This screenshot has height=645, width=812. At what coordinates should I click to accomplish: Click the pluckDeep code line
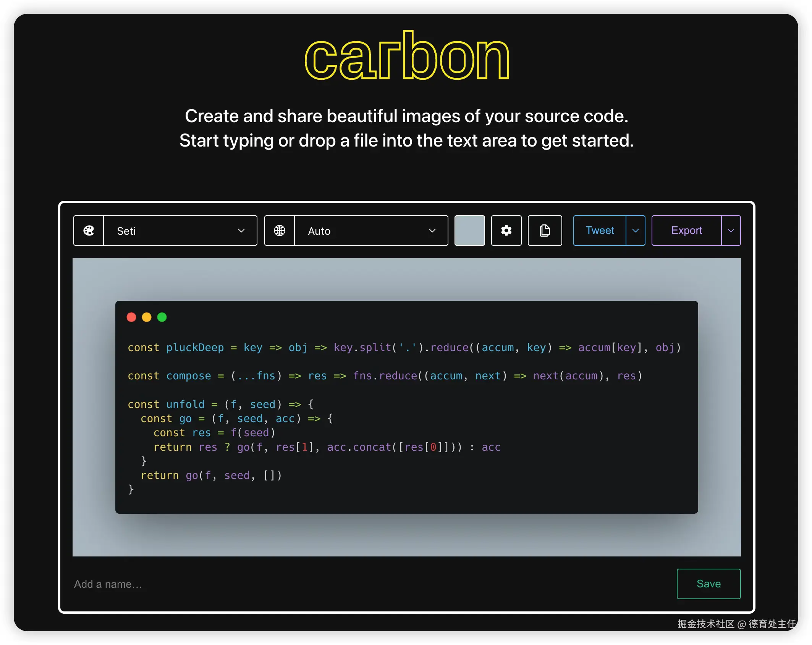[x=404, y=348]
